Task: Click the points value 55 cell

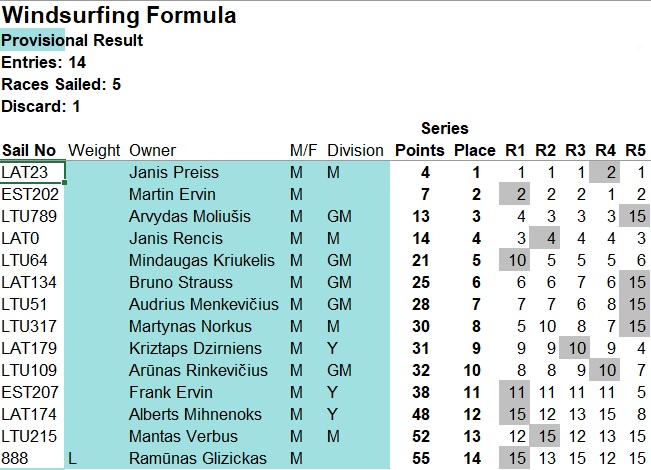Action: point(421,458)
